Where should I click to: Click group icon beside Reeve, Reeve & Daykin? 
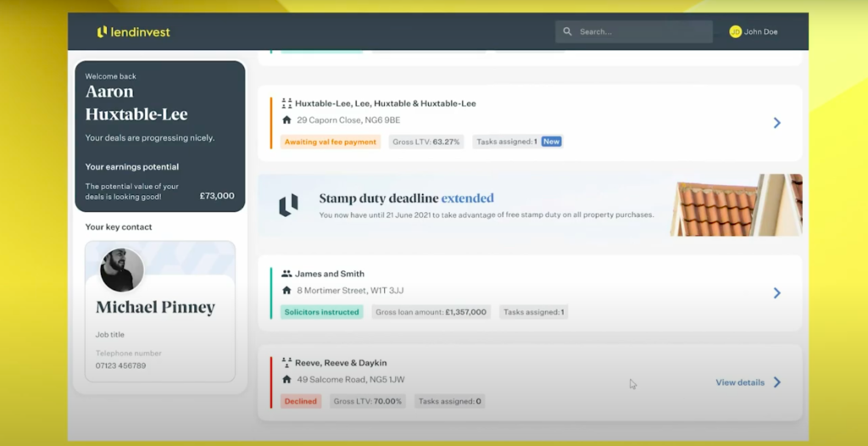click(287, 363)
